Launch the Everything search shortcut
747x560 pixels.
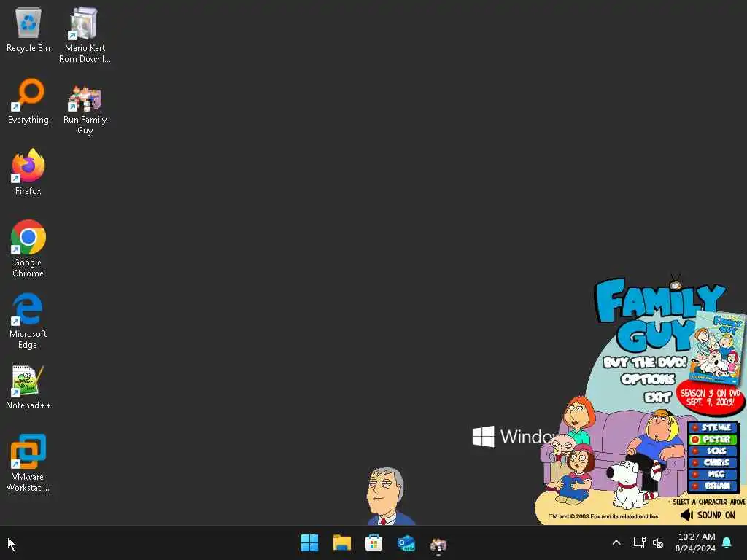28,101
